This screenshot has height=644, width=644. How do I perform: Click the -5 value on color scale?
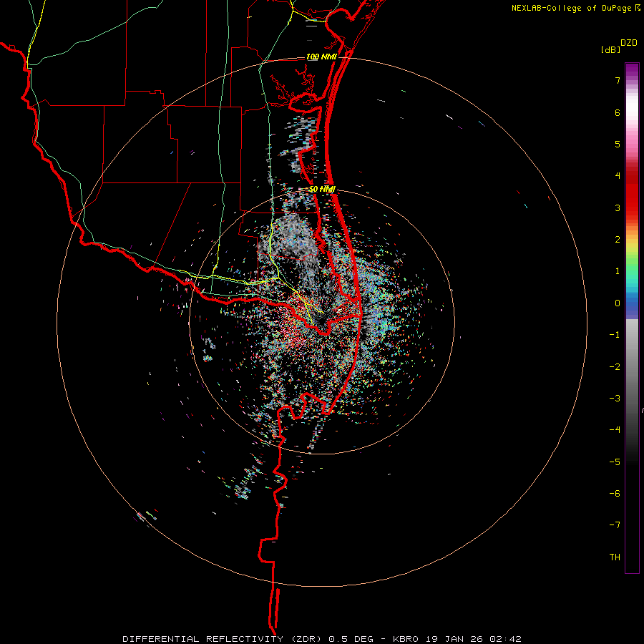click(x=615, y=462)
